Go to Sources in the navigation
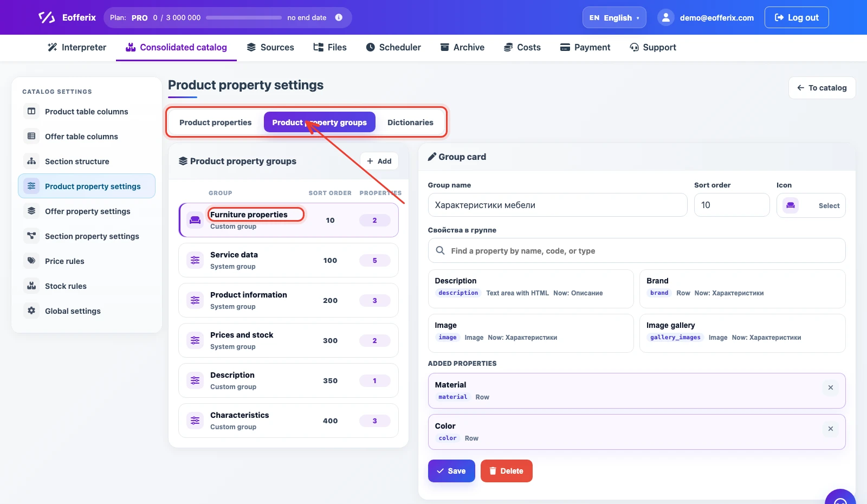 tap(270, 47)
